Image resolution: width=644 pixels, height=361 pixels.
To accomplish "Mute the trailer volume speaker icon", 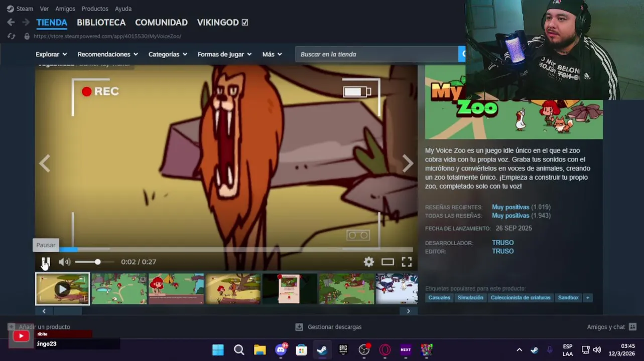I will click(64, 262).
